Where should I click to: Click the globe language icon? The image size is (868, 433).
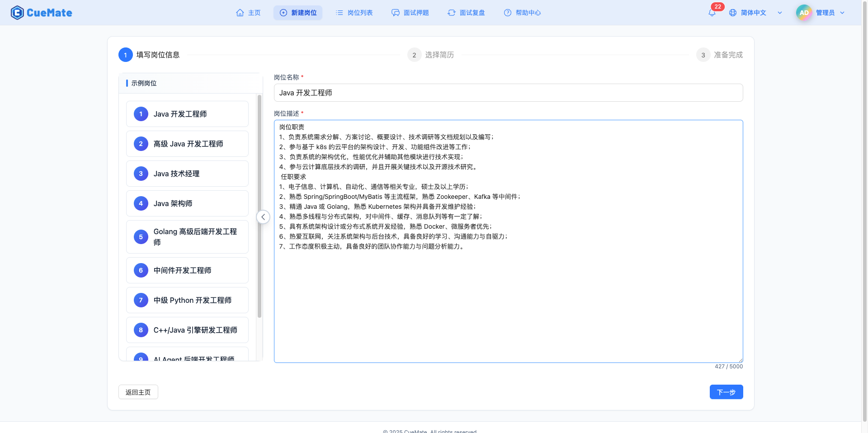(x=733, y=13)
